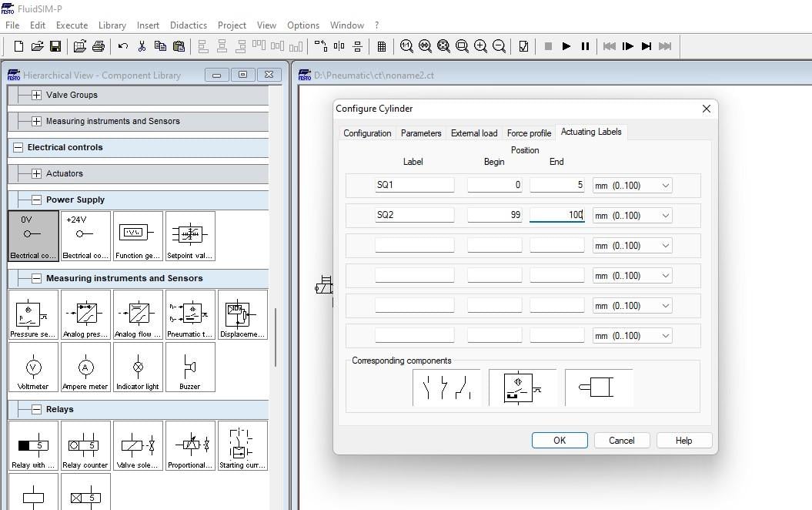812x510 pixels.
Task: Click the Begin position field of SQ1
Action: (x=493, y=185)
